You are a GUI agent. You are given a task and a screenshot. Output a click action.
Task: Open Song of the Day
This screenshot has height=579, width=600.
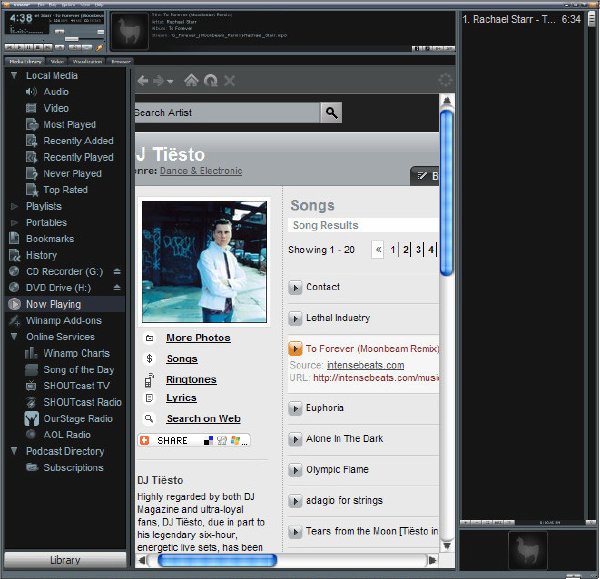tap(78, 370)
